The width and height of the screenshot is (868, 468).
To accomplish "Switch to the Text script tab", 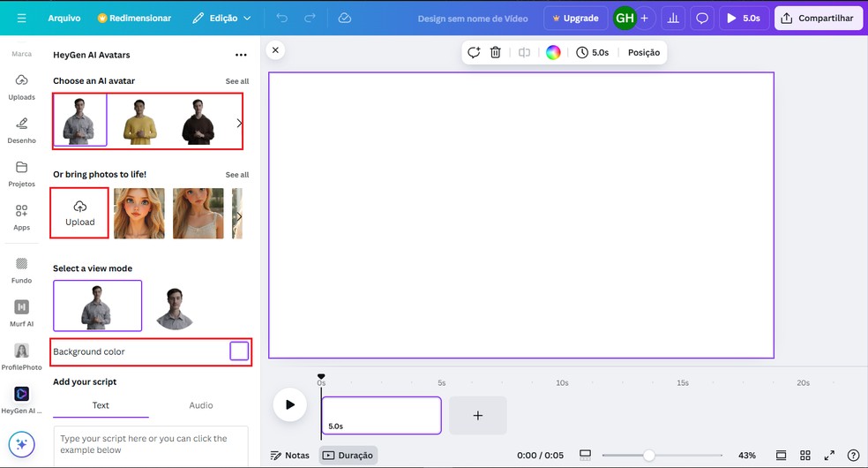I will point(101,405).
